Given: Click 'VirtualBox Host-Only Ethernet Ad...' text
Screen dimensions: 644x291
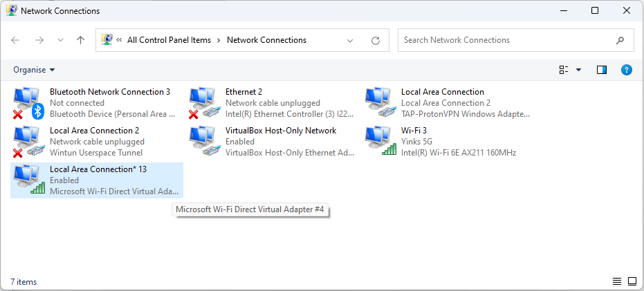Looking at the screenshot, I should tap(290, 153).
